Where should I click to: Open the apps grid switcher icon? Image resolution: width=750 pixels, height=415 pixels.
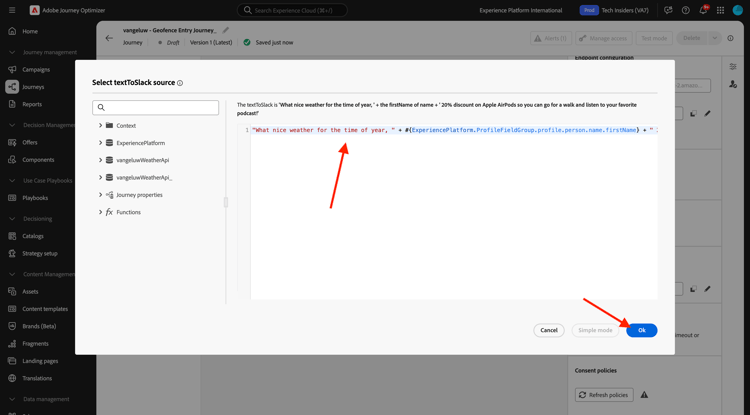tap(720, 10)
